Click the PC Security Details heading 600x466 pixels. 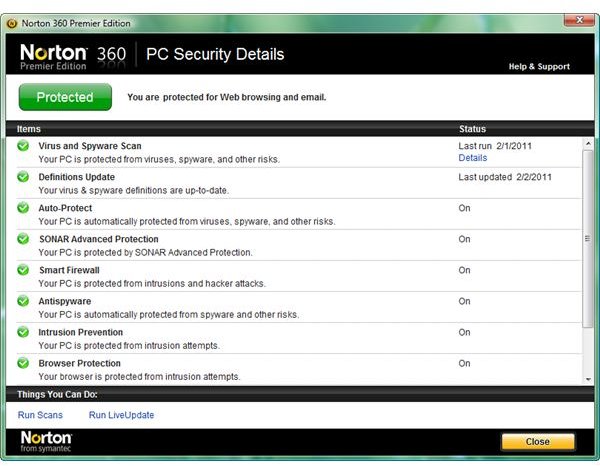click(215, 54)
